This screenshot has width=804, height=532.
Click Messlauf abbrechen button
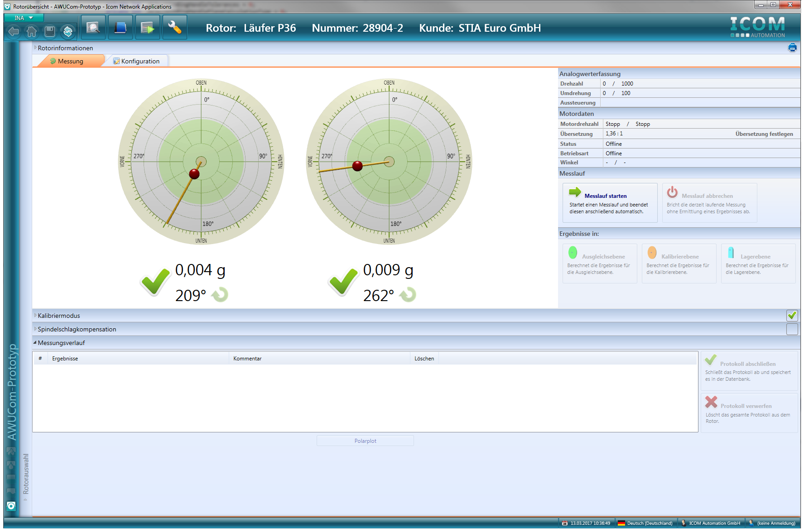(709, 203)
